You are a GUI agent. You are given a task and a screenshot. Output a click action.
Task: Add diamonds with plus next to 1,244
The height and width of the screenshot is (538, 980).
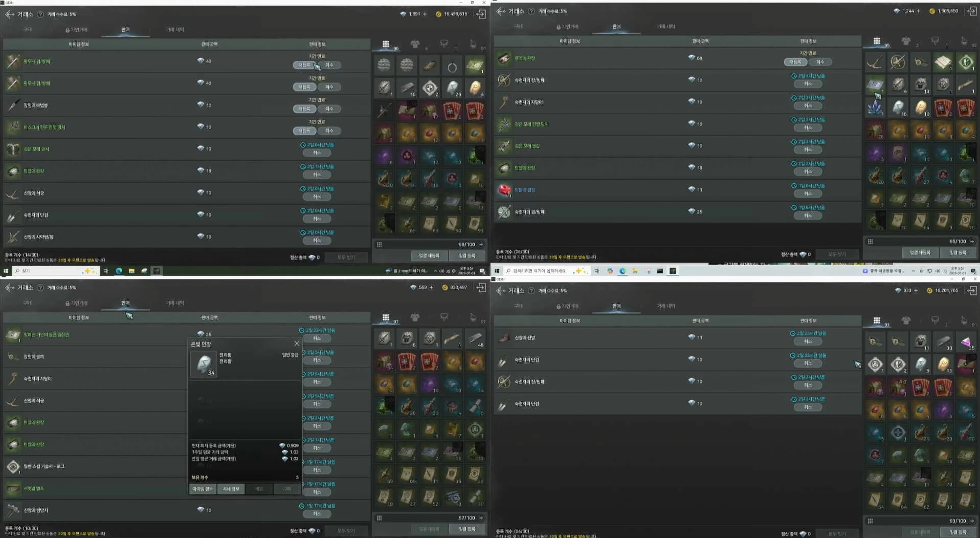(x=918, y=11)
